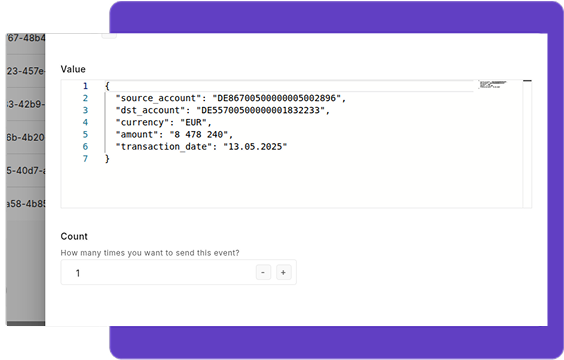Select background row starting with 23-457e
This screenshot has width=564, height=360.
click(26, 71)
